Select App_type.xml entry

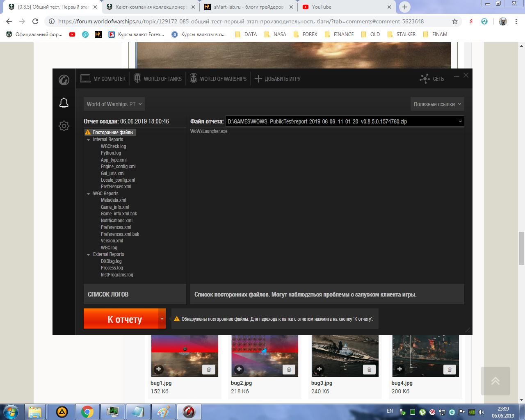(114, 160)
